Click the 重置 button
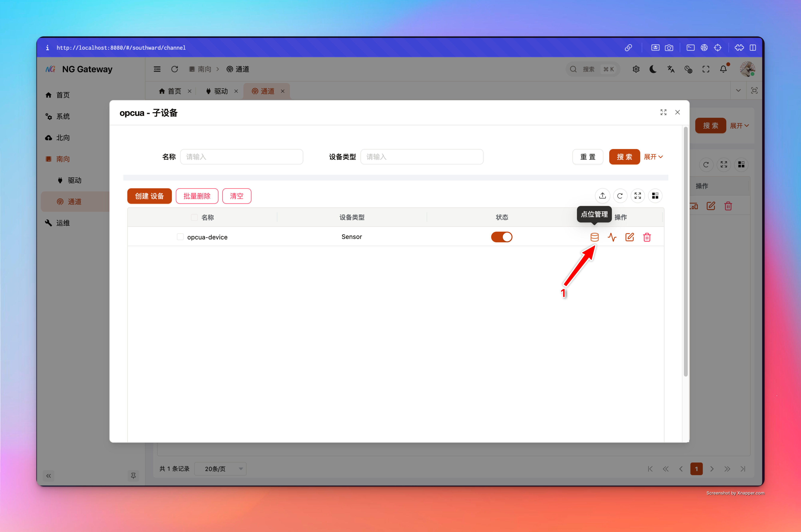This screenshot has height=532, width=801. [x=587, y=157]
